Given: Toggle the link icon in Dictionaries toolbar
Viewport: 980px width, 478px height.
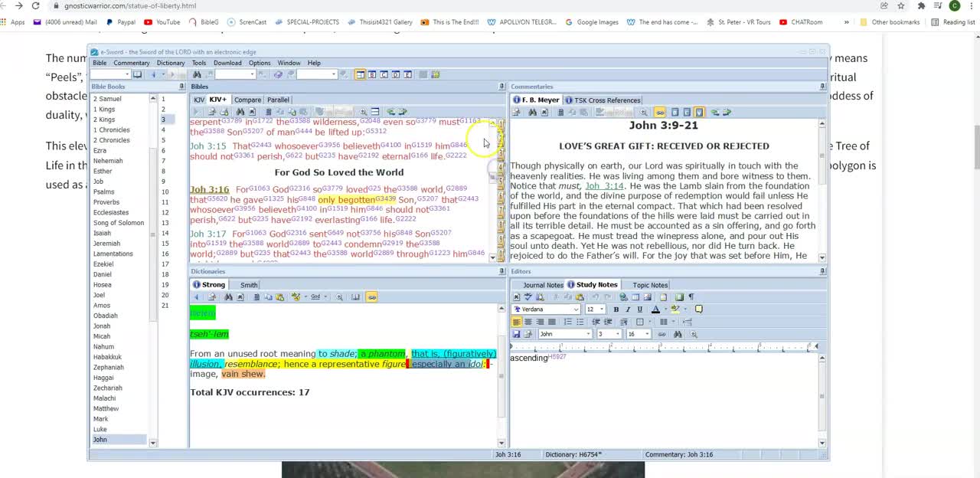Looking at the screenshot, I should pos(372,296).
